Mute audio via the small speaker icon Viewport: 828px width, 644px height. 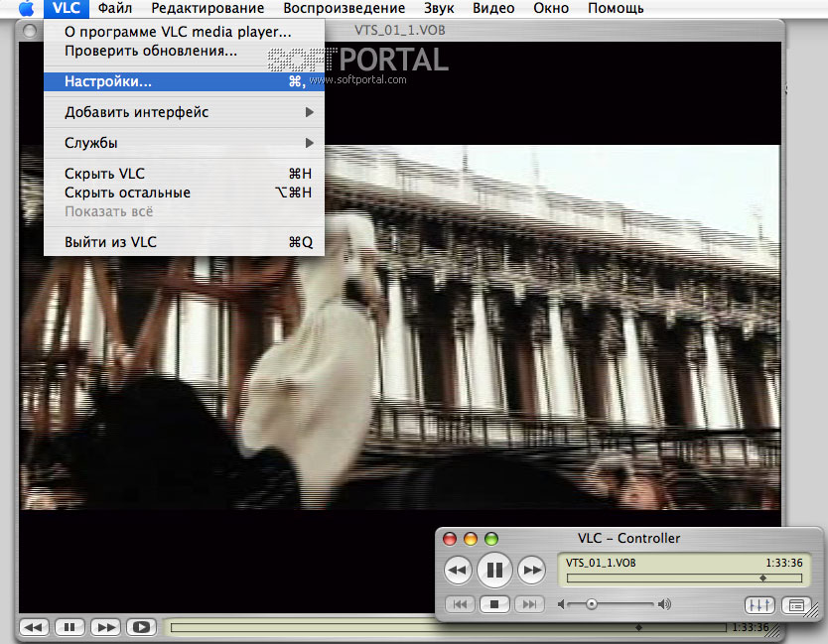click(561, 604)
